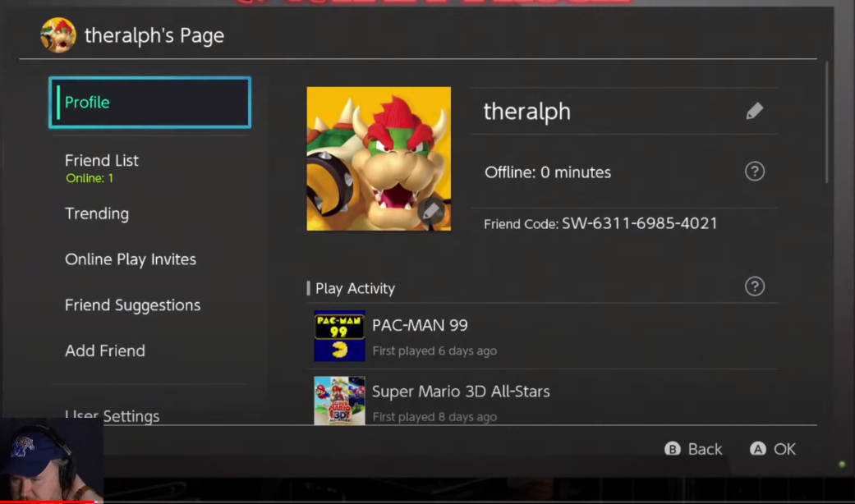Click 'First played 8 days ago' text

(434, 417)
